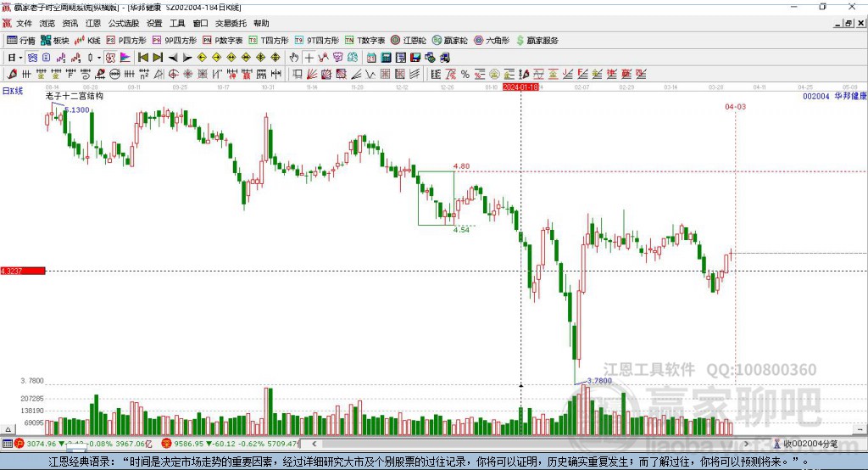
Task: Open the 9P四方形 tool
Action: [x=175, y=41]
